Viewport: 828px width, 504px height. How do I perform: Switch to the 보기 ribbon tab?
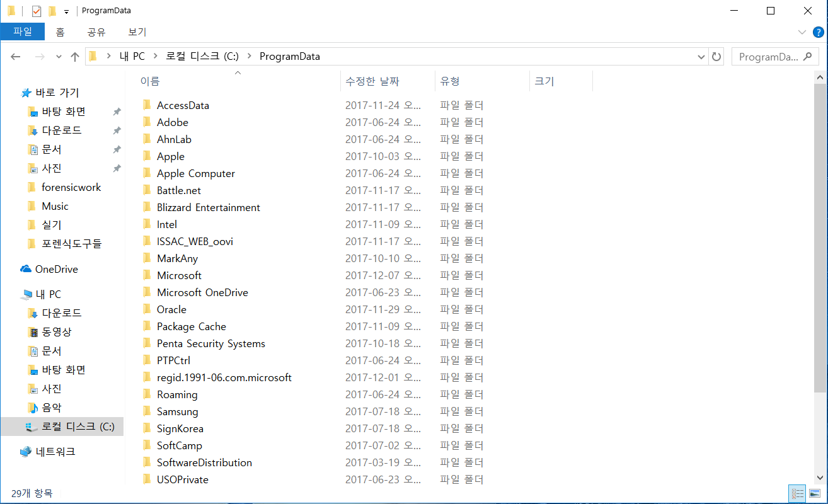point(137,31)
